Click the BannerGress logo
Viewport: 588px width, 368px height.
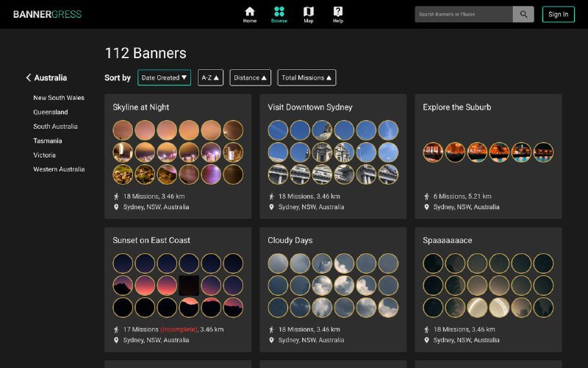47,14
